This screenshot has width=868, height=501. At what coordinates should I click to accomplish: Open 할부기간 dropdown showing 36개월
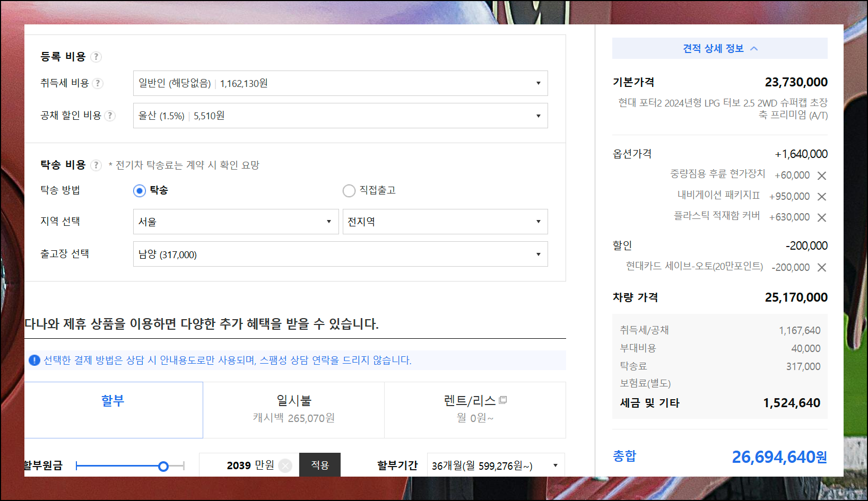[x=496, y=465]
